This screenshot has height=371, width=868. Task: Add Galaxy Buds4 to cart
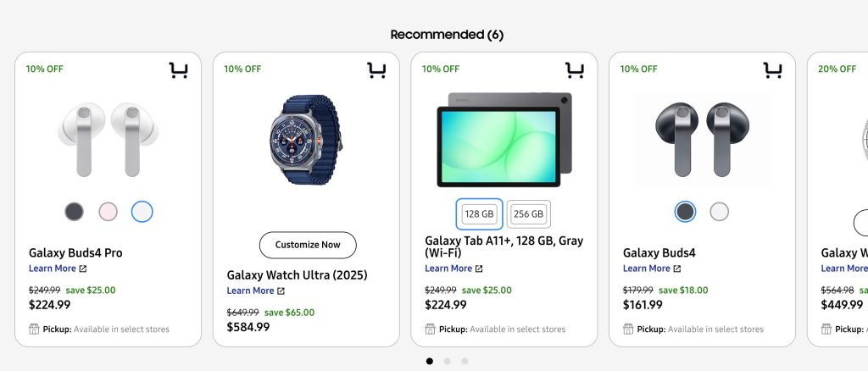coord(772,70)
